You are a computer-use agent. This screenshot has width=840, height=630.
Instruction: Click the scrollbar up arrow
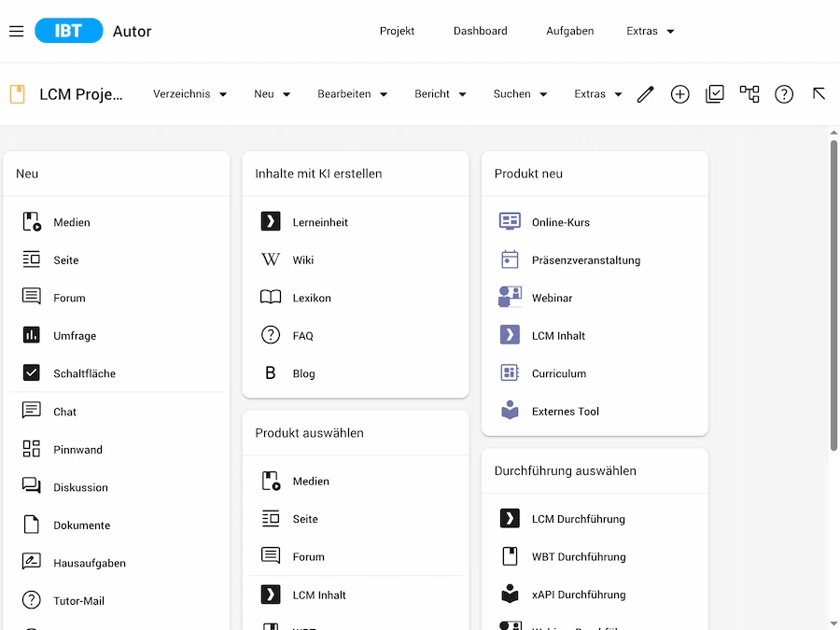coord(833,133)
